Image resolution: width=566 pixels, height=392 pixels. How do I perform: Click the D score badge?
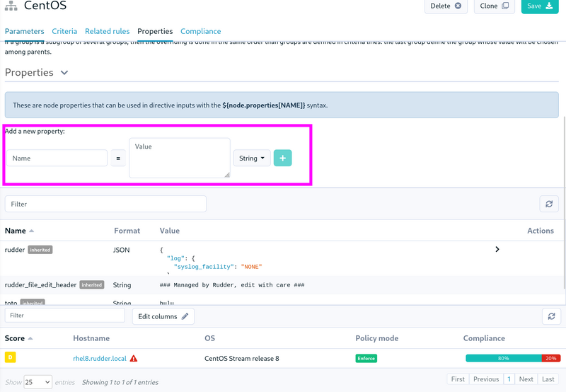click(10, 357)
